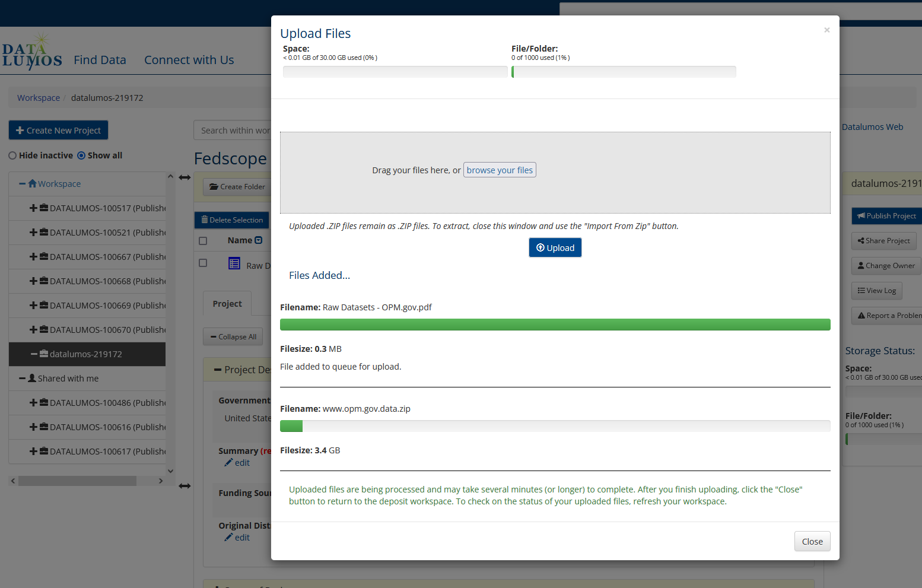Expand the DATALUMOS-100517 tree node
Image resolution: width=922 pixels, height=588 pixels.
click(33, 208)
